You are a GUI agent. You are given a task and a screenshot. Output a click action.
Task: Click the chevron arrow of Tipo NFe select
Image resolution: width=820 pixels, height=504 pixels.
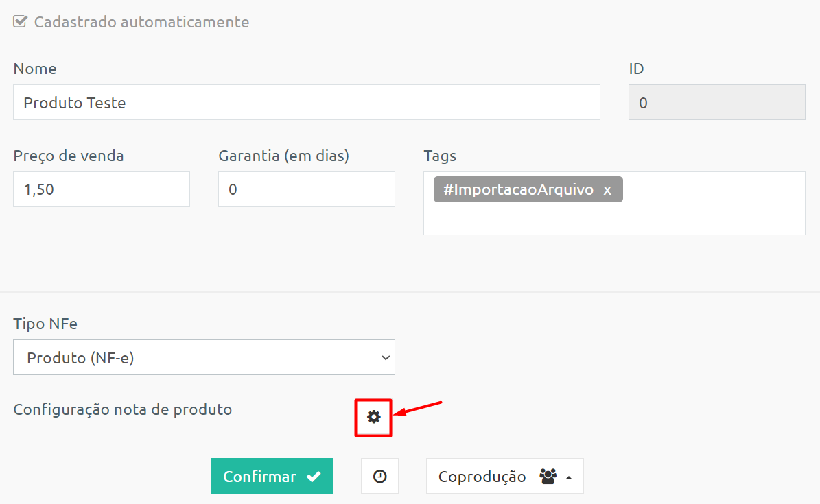(386, 358)
